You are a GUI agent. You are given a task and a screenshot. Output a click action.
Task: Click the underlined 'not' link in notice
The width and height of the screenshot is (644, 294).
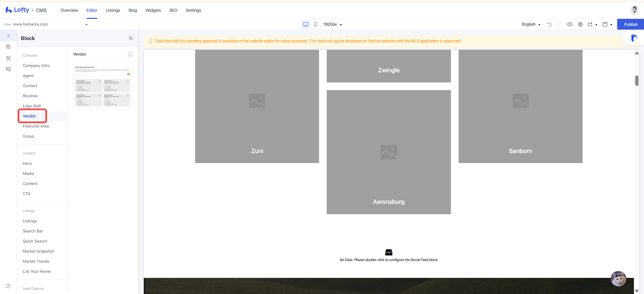click(336, 41)
